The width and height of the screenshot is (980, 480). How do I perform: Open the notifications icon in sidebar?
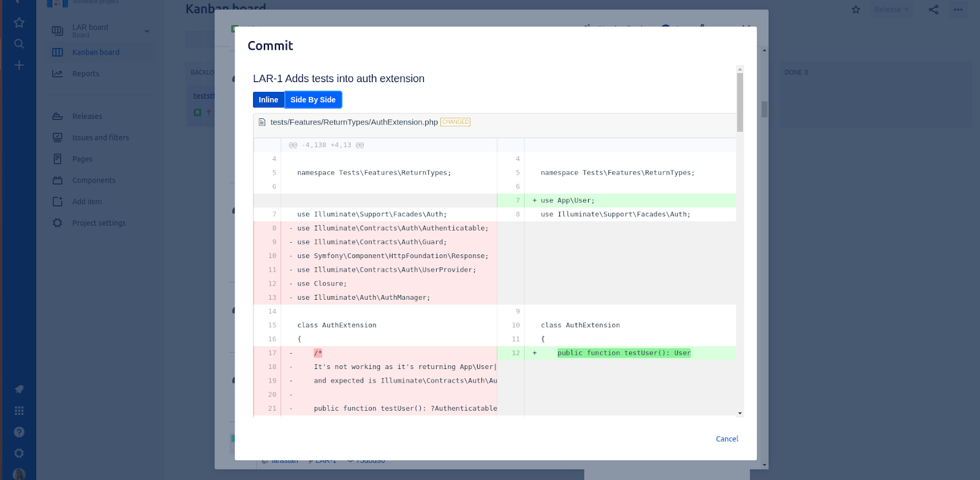[x=19, y=389]
